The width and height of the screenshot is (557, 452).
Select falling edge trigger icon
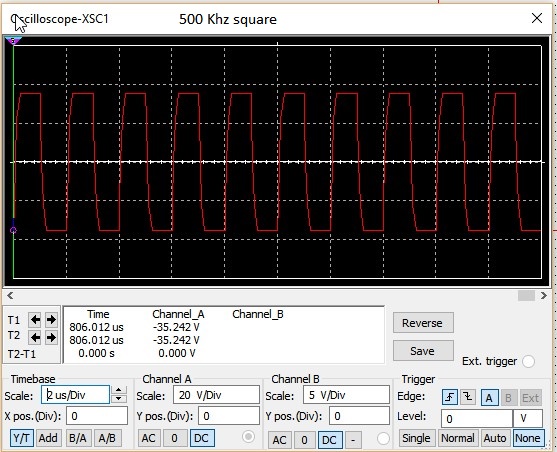point(468,397)
